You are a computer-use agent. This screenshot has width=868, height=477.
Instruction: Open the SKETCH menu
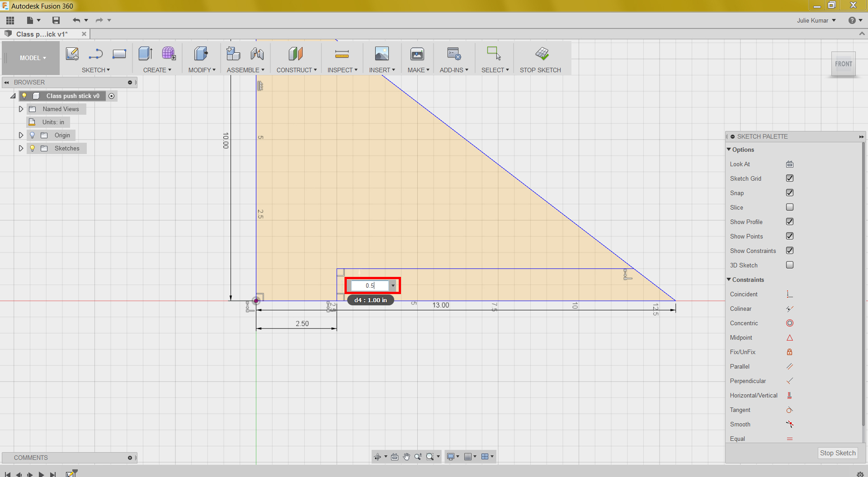pyautogui.click(x=96, y=70)
